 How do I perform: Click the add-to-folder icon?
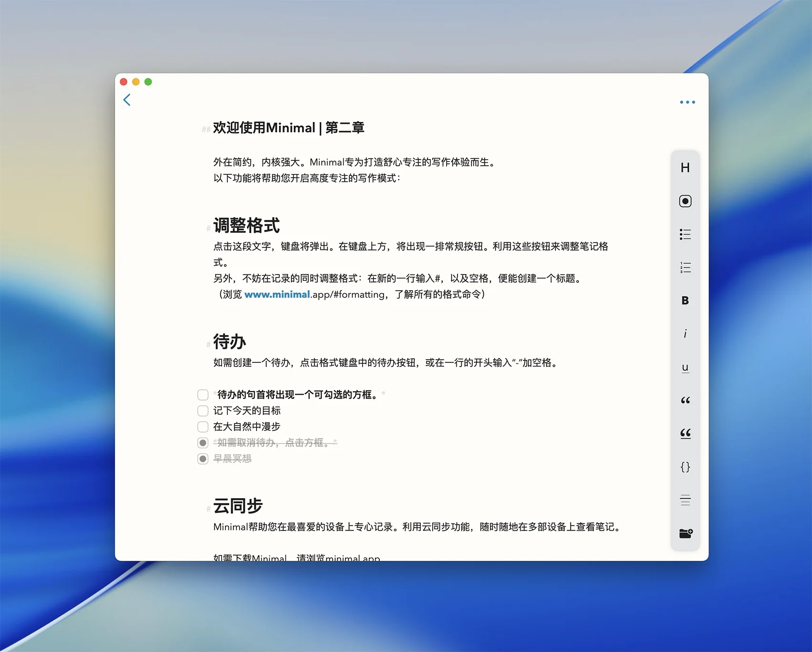pyautogui.click(x=685, y=533)
